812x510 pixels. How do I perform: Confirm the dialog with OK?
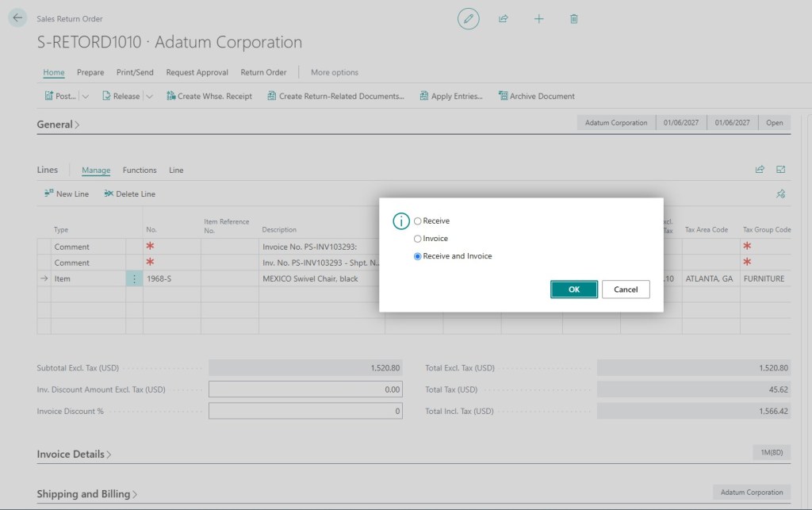pos(574,290)
